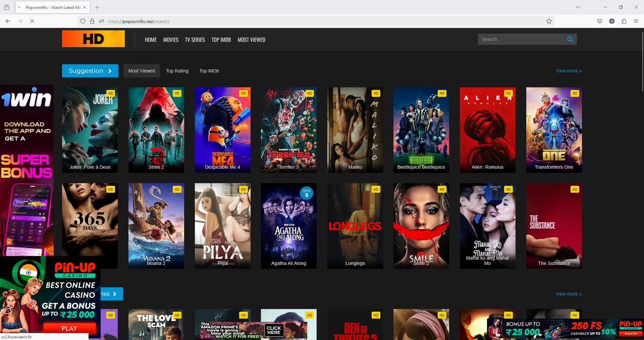Switch to the Top IMDb filter

pyautogui.click(x=209, y=71)
